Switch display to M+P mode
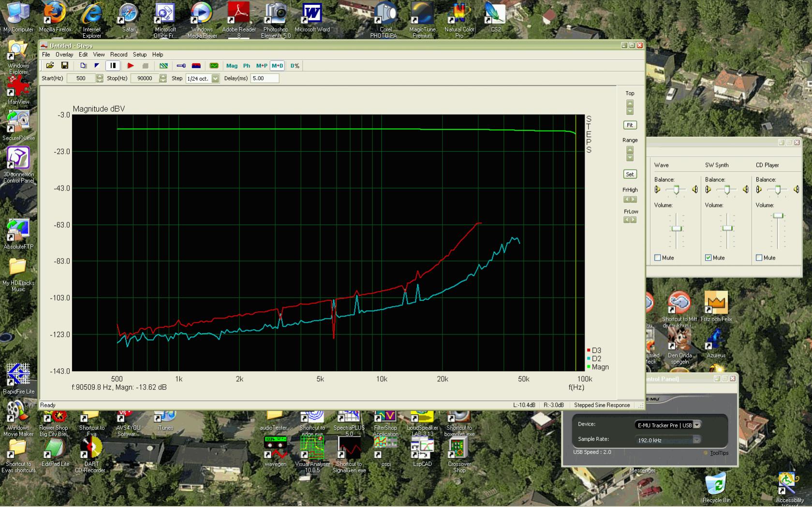The height and width of the screenshot is (507, 812). click(262, 66)
